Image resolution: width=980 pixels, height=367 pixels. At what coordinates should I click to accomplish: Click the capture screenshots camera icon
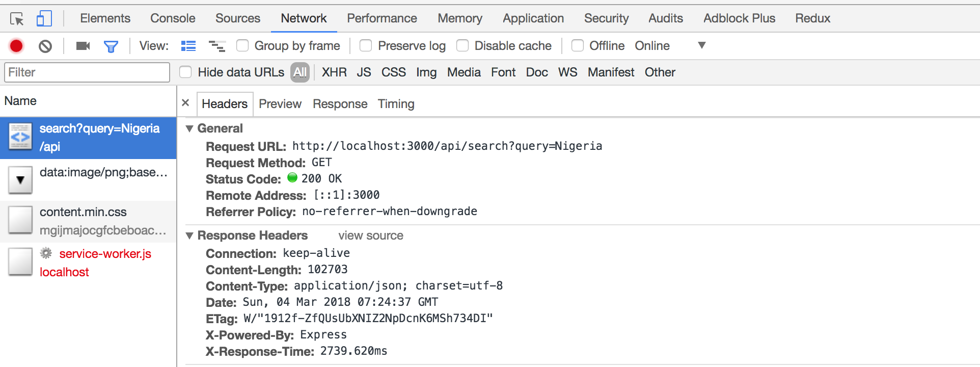(83, 46)
